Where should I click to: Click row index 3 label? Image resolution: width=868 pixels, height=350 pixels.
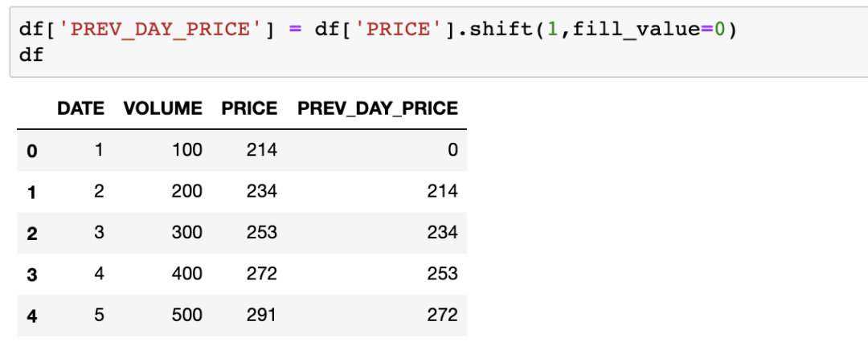point(32,275)
